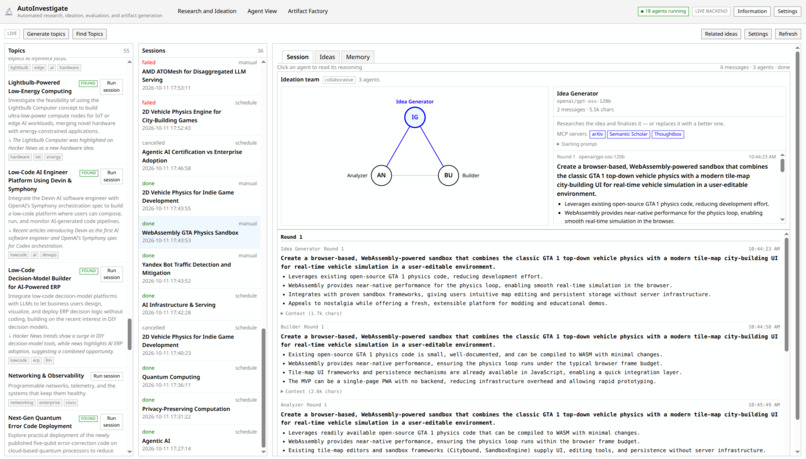Click the collaborative team badge
The height and width of the screenshot is (459, 806).
pyautogui.click(x=339, y=80)
